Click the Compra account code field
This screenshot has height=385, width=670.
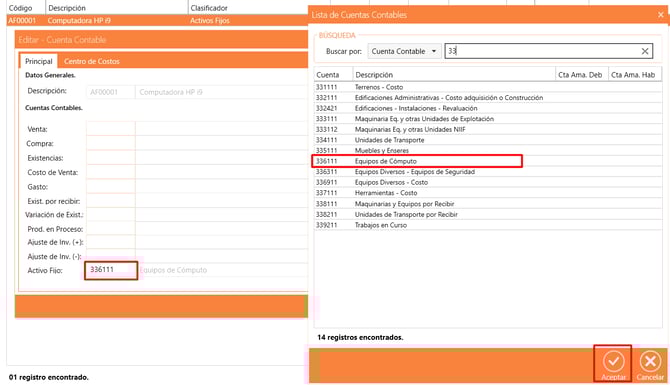(111, 143)
